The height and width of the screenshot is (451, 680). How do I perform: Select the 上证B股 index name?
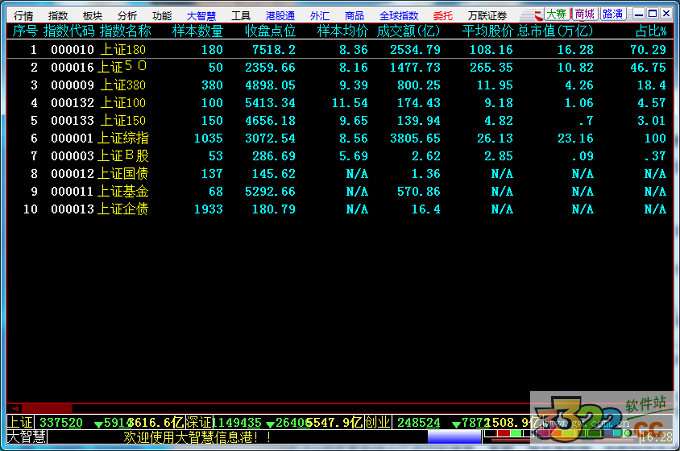[123, 156]
